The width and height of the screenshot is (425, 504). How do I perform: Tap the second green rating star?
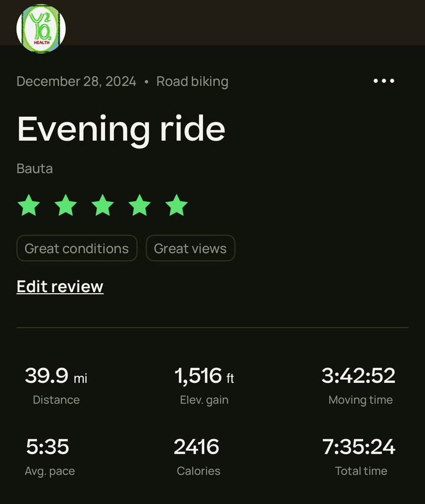(66, 205)
